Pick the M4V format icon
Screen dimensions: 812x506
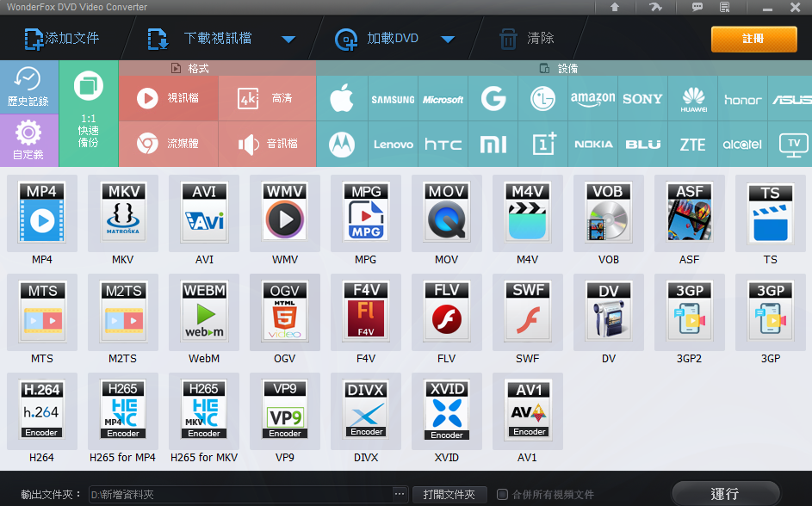click(x=527, y=213)
